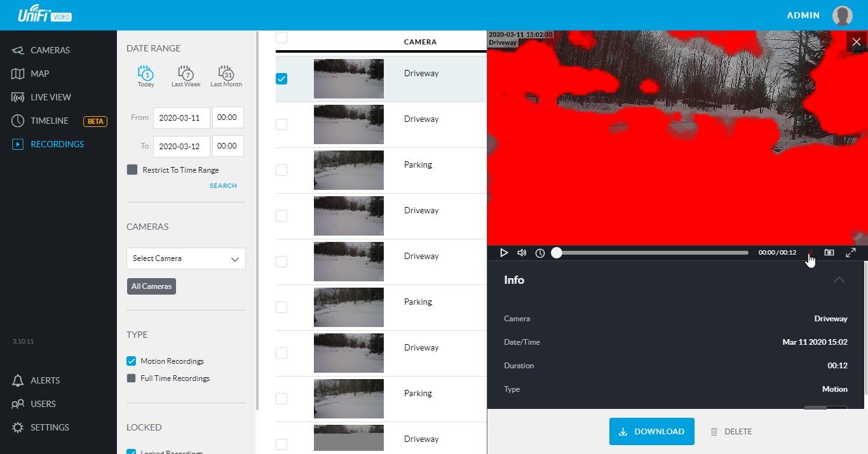
Task: Play the Driveway recording video
Action: click(504, 253)
